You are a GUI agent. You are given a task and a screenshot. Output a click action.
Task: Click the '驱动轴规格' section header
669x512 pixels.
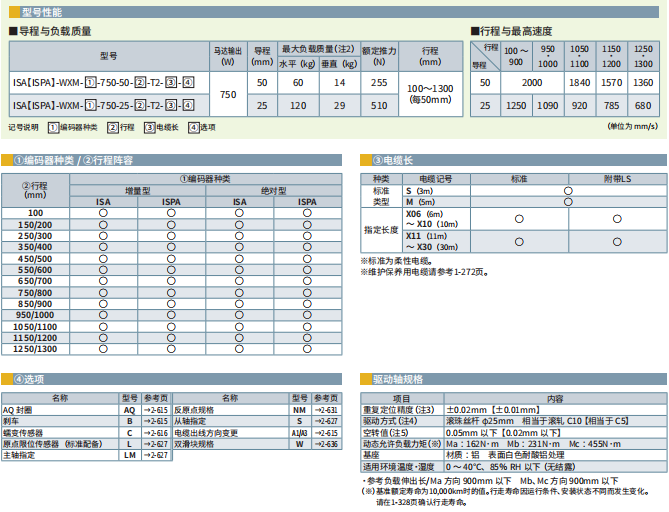point(513,379)
